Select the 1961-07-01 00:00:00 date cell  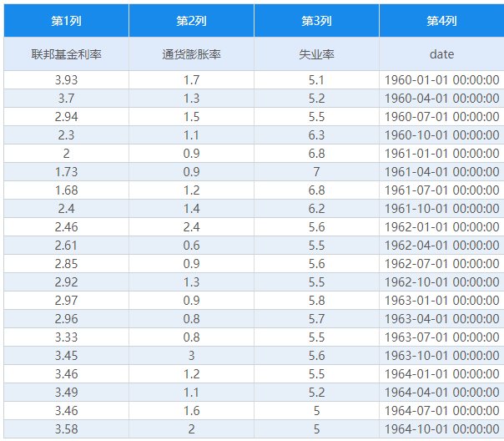441,190
